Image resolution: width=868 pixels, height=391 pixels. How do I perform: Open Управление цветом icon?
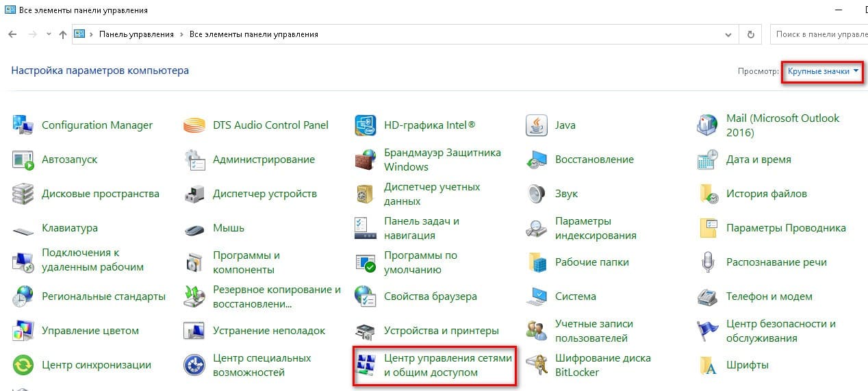coord(23,331)
